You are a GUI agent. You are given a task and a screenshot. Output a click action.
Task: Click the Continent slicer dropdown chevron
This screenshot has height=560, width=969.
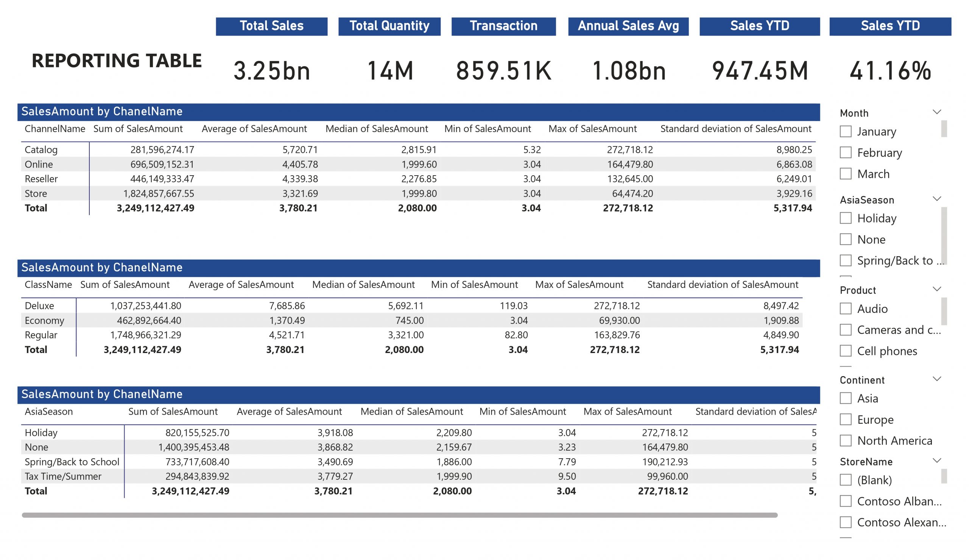(x=937, y=379)
